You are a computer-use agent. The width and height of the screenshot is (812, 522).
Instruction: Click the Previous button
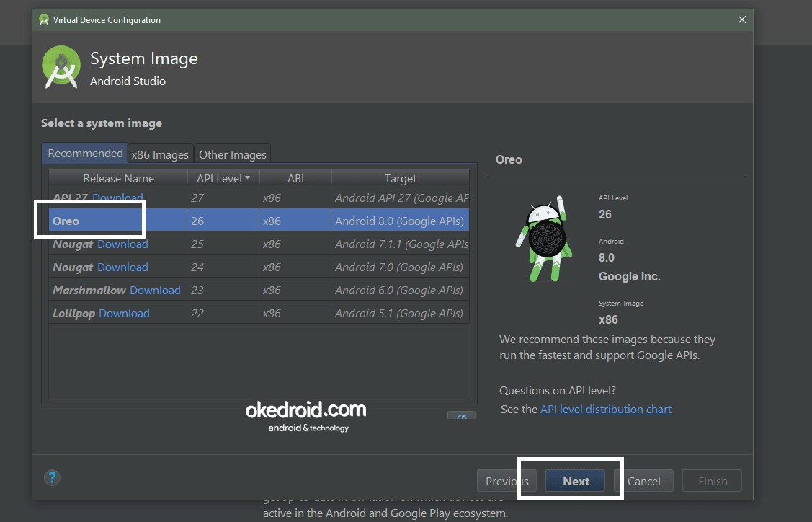point(507,481)
